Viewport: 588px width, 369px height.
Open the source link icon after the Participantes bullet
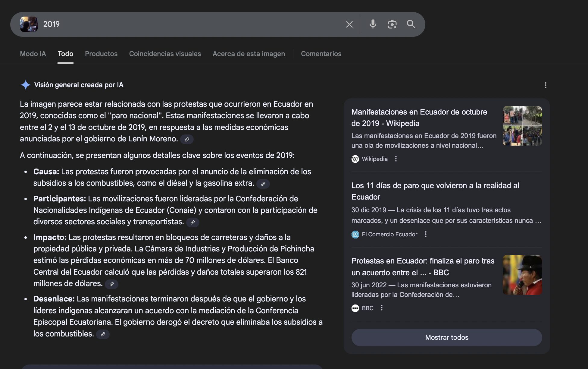pyautogui.click(x=192, y=222)
